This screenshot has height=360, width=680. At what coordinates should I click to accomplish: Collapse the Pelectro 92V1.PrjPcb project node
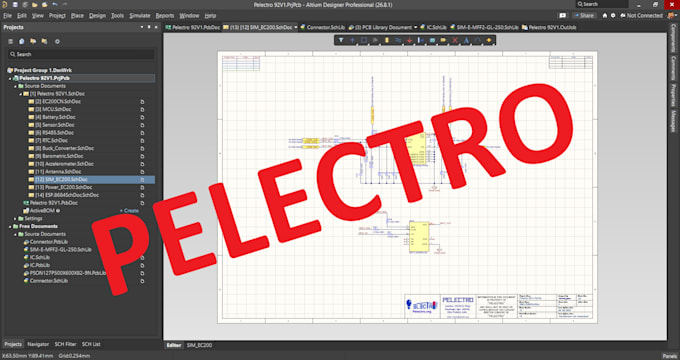tap(10, 79)
